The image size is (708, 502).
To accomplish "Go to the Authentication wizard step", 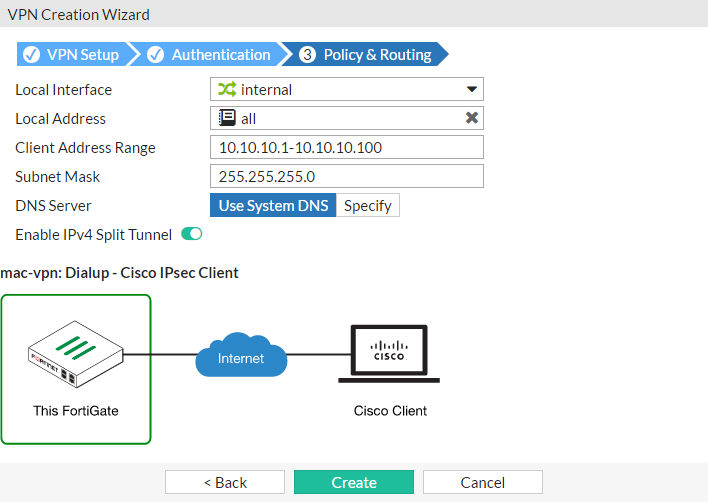I will (211, 55).
